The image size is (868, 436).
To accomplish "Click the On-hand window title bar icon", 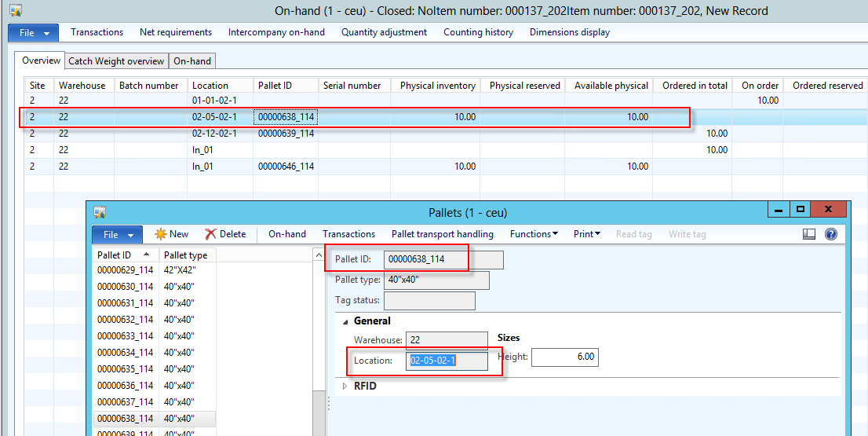I will pos(15,11).
